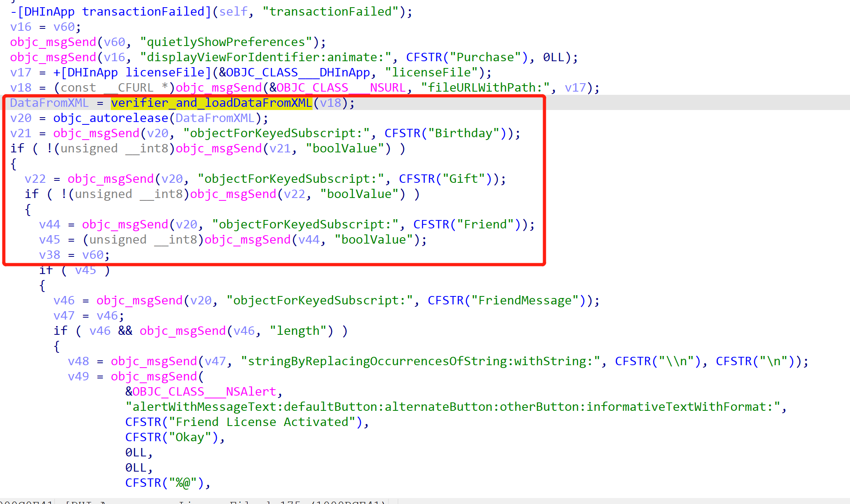Click the stringByReplacingOccurrencesOfString:withString: selector
Screen dimensions: 850x504
[x=419, y=361]
